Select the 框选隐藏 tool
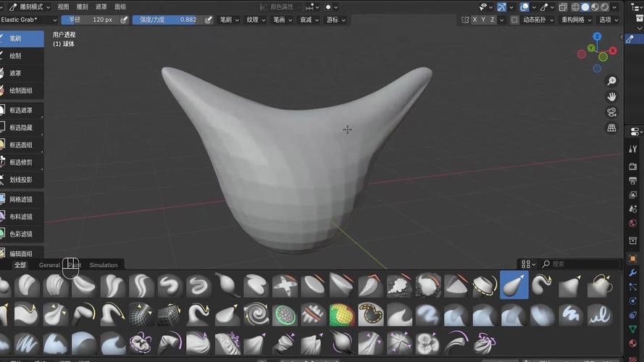Viewport: 644px width, 362px height. [x=22, y=127]
